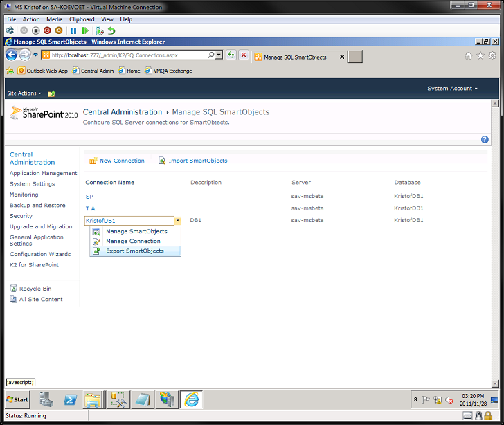This screenshot has width=504, height=425.
Task: Click the Ctrl+Alt+Delete icon in VM toolbar
Action: [x=10, y=30]
